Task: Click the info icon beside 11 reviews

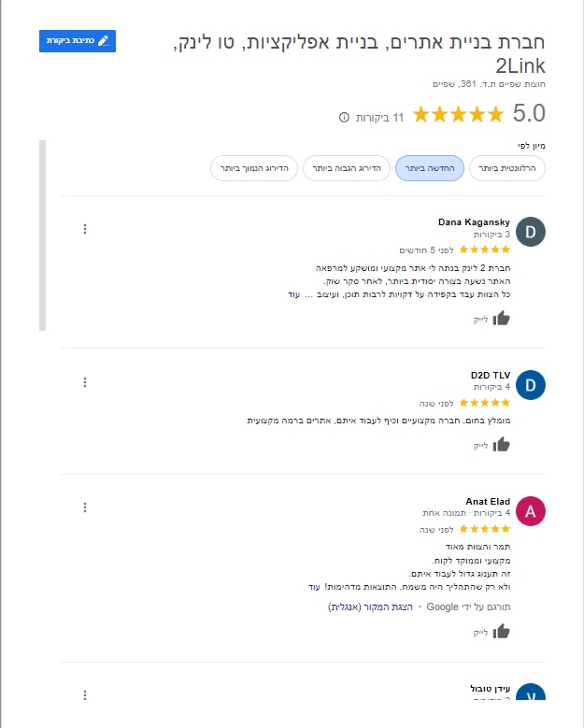Action: pos(344,118)
